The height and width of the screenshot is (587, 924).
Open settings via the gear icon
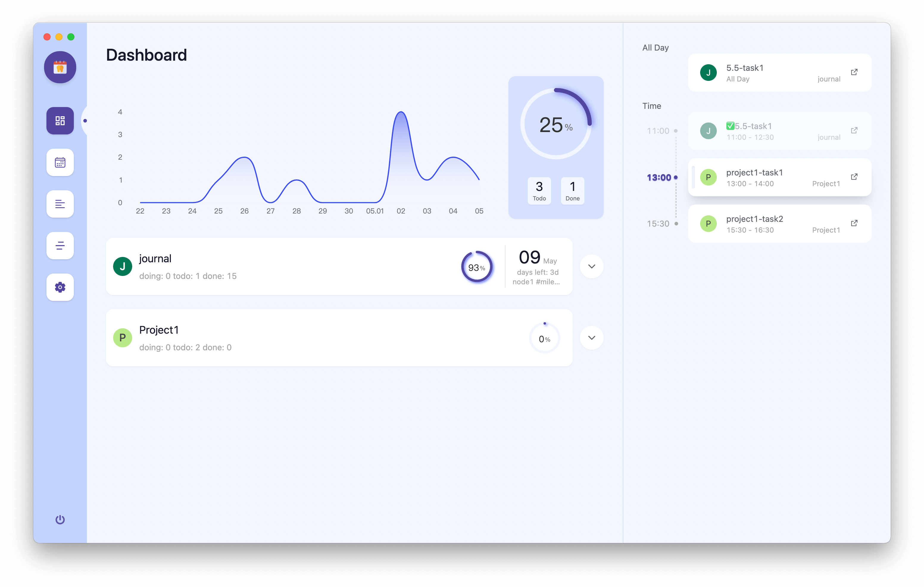coord(60,287)
